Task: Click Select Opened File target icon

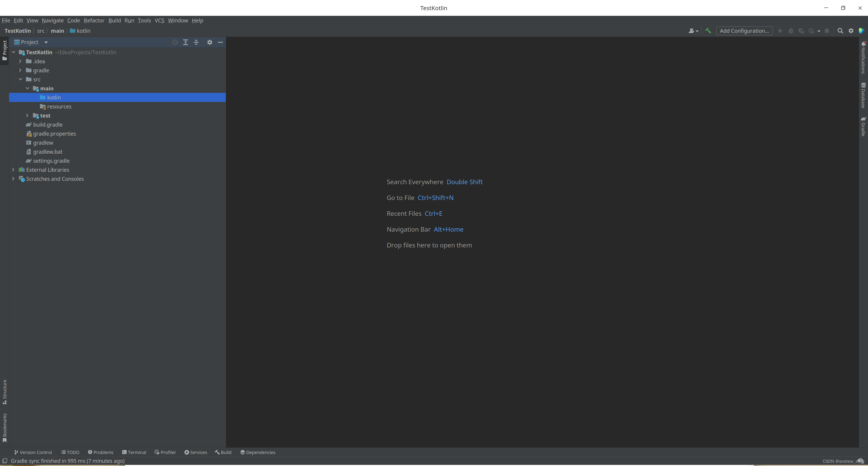Action: point(175,42)
